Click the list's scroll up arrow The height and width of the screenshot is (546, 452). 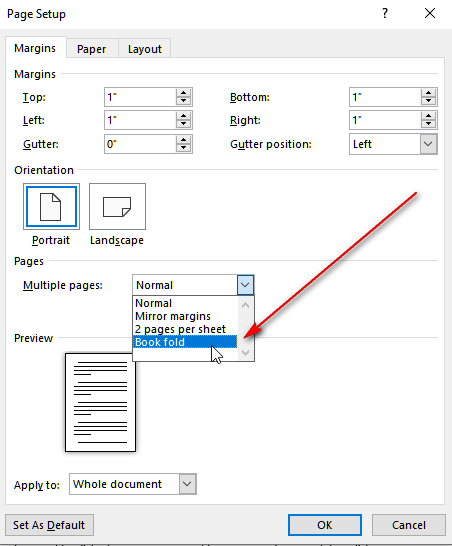246,305
